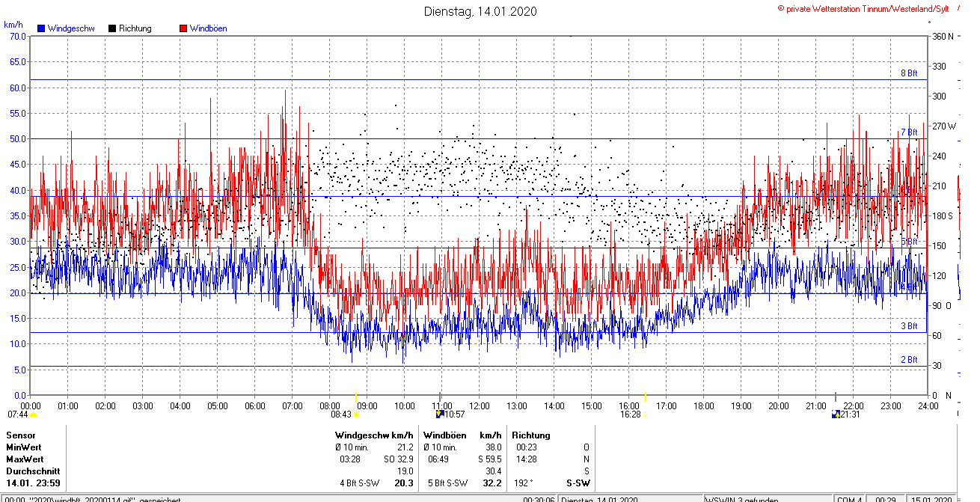Click the 180 S direction axis label
Viewport: 980px width, 502px height.
pos(942,216)
